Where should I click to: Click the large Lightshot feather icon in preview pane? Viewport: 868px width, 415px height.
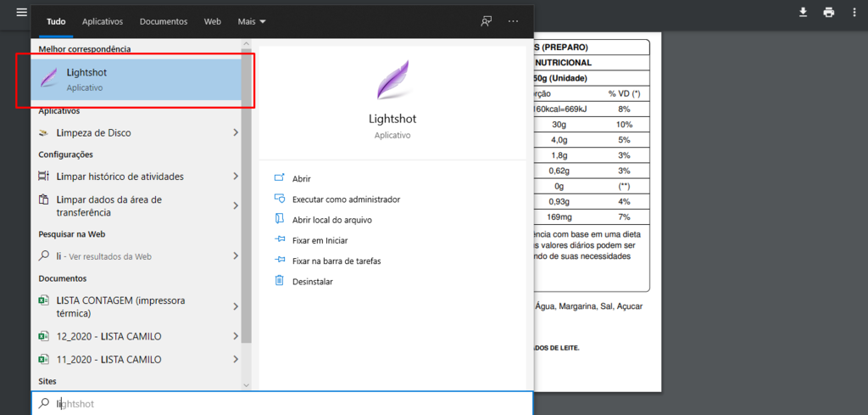tap(392, 79)
